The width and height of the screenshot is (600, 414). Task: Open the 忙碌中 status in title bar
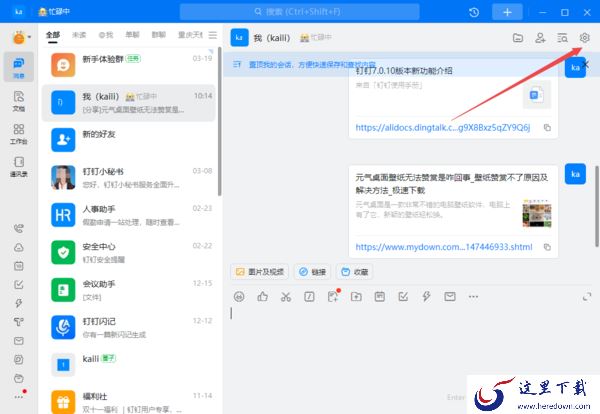54,12
